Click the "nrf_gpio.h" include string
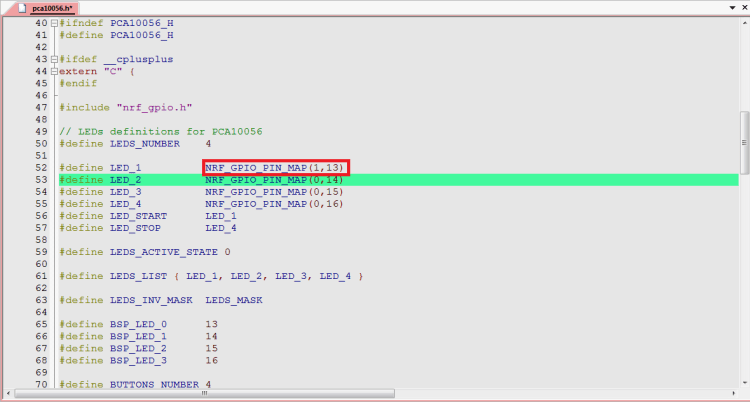This screenshot has width=750, height=402. coord(154,108)
